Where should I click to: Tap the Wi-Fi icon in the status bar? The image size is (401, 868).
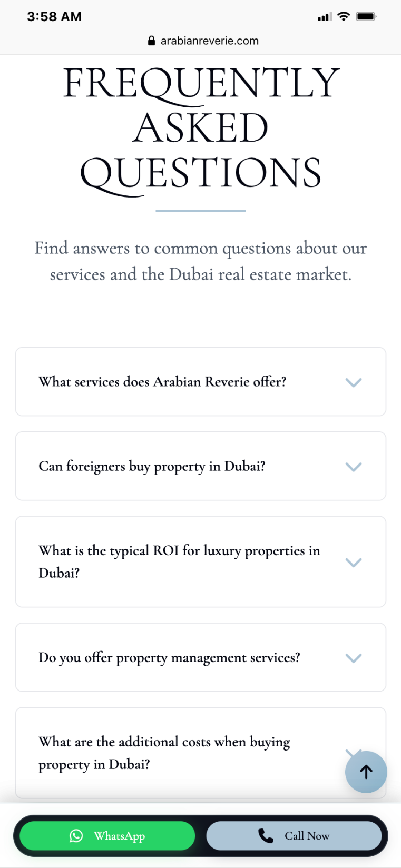pos(344,16)
